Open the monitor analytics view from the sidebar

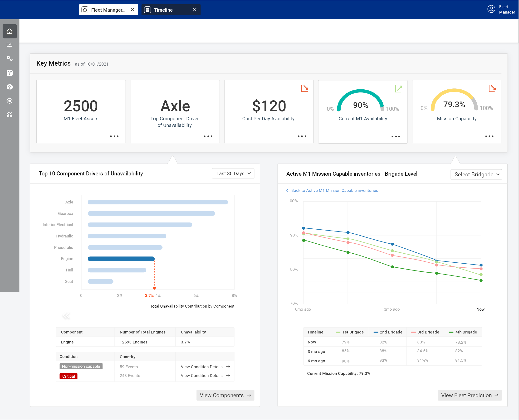[x=10, y=45]
